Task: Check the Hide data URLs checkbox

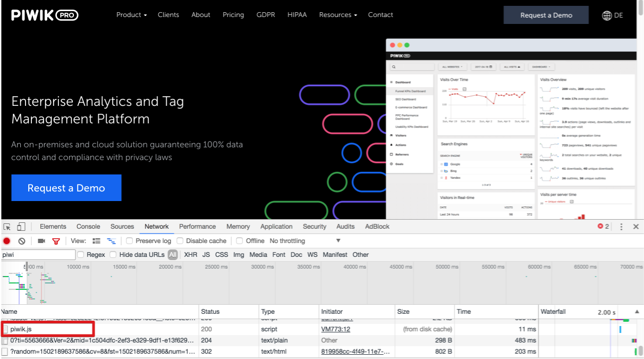Action: (x=113, y=255)
